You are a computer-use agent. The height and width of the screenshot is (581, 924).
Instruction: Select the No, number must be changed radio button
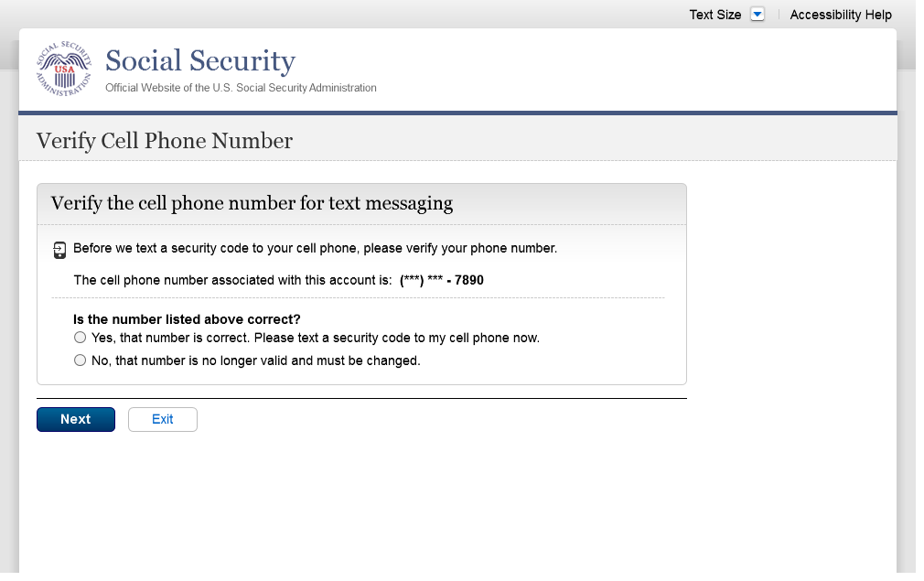[x=80, y=360]
